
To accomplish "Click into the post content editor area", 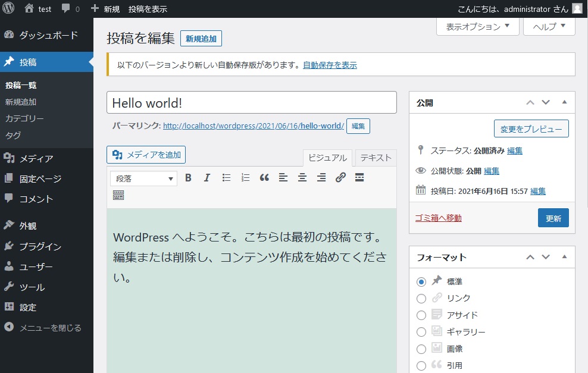I will pyautogui.click(x=252, y=290).
